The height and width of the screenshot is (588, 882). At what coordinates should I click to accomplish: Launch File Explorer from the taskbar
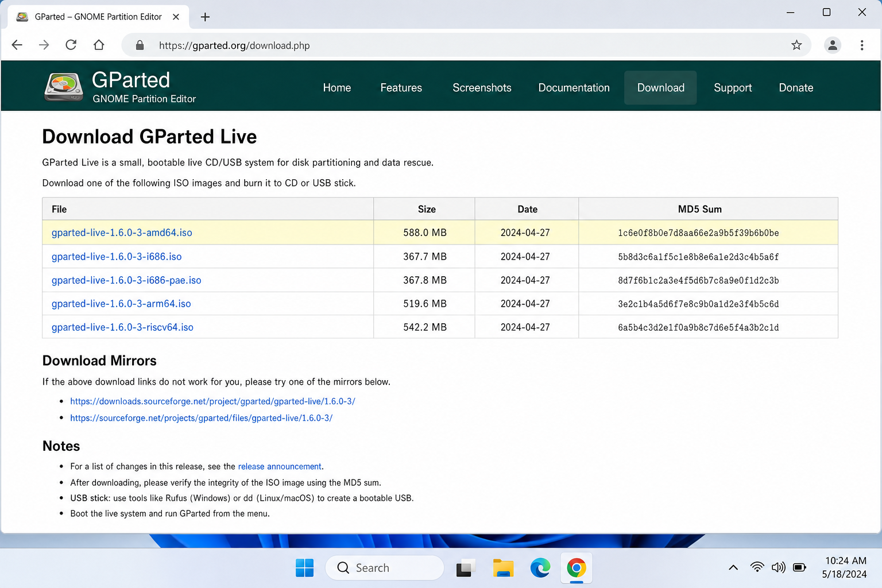[503, 568]
